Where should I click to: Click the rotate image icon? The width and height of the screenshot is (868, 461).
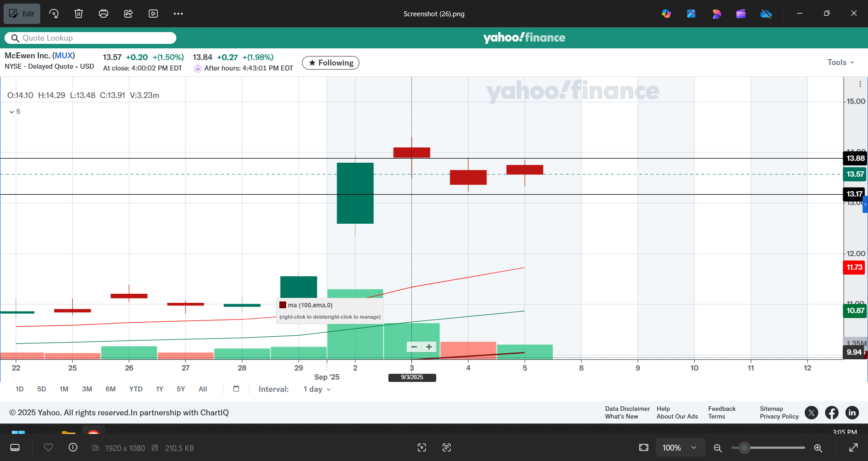(x=54, y=14)
